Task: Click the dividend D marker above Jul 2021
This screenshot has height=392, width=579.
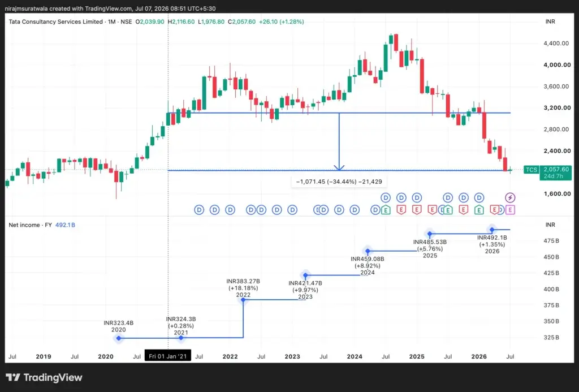Action: pyautogui.click(x=199, y=210)
